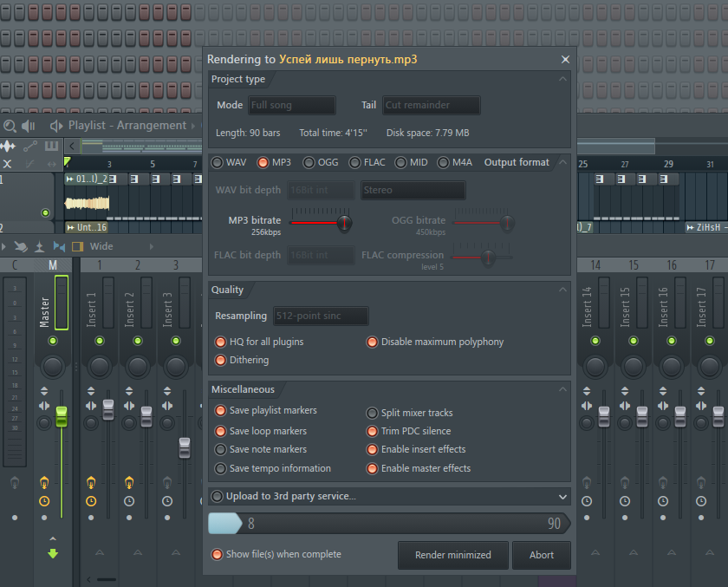This screenshot has width=728, height=587.
Task: Collapse the Quality section
Action: [x=562, y=290]
